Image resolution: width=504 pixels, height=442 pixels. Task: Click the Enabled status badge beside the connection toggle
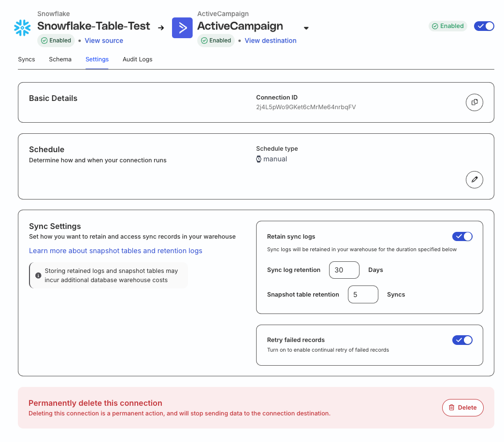[x=448, y=26]
